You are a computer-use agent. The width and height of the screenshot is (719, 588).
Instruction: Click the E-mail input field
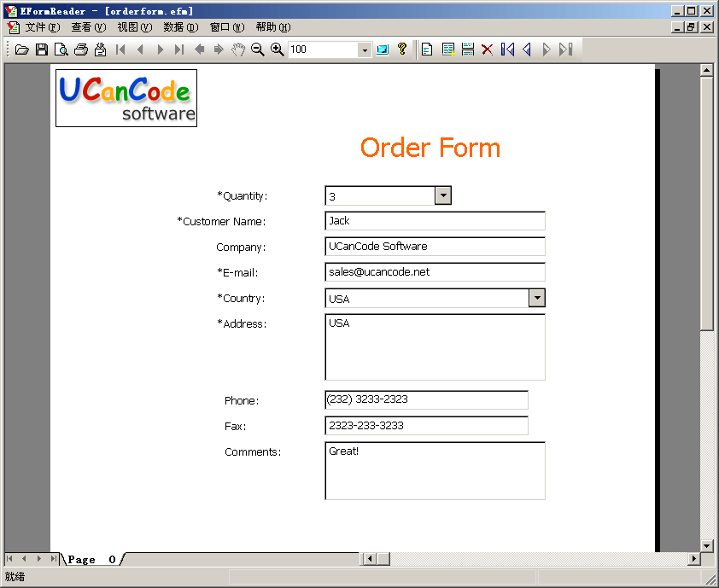pyautogui.click(x=435, y=272)
